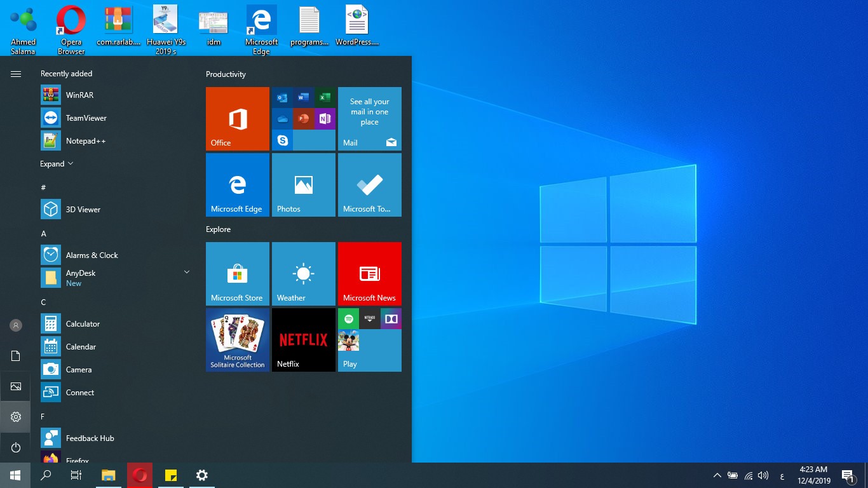Select the Ahmed Salama desktop icon
The image size is (868, 488).
click(x=24, y=30)
